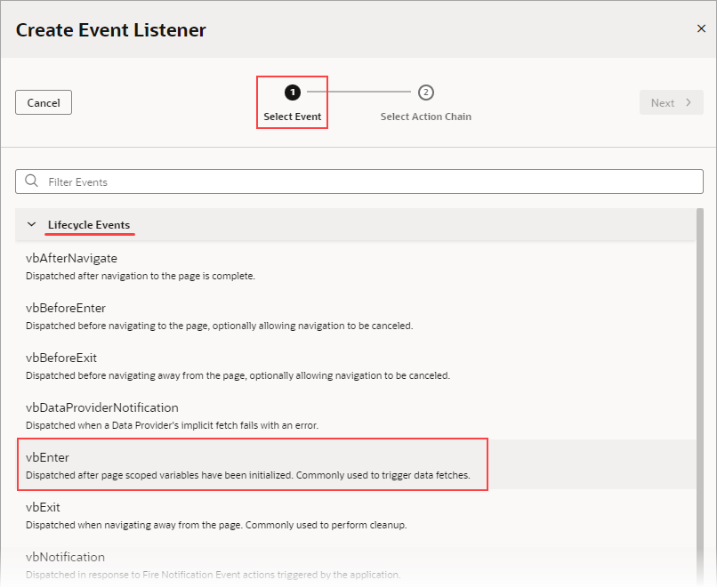717x588 pixels.
Task: Click the Filter Events search magnifier icon
Action: click(x=31, y=181)
